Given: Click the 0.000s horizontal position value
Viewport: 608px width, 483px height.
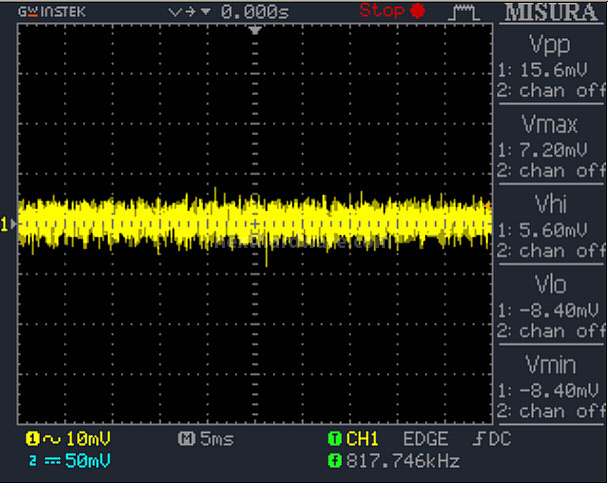Looking at the screenshot, I should pyautogui.click(x=255, y=12).
